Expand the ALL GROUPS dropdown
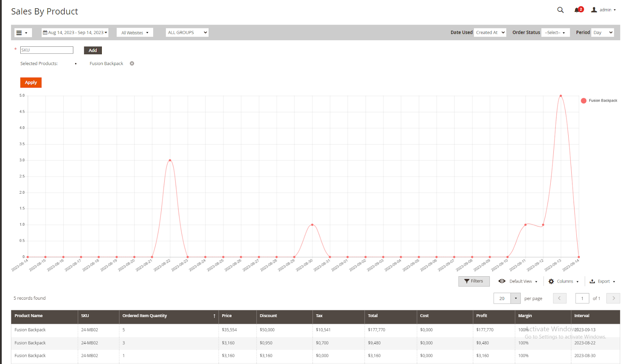Screen dimensions: 624x364 [187, 33]
